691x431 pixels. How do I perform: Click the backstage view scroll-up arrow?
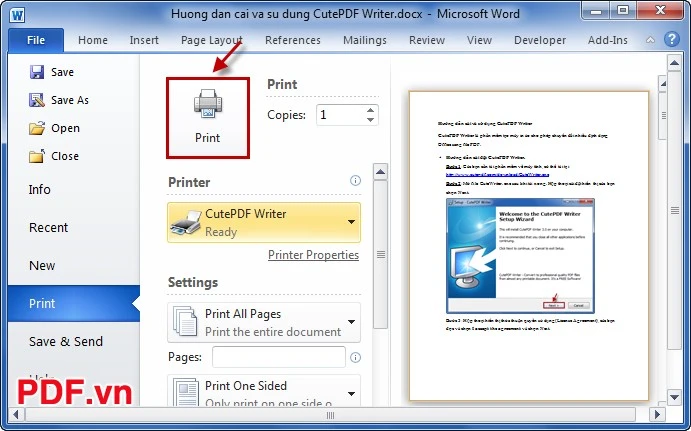click(x=674, y=63)
